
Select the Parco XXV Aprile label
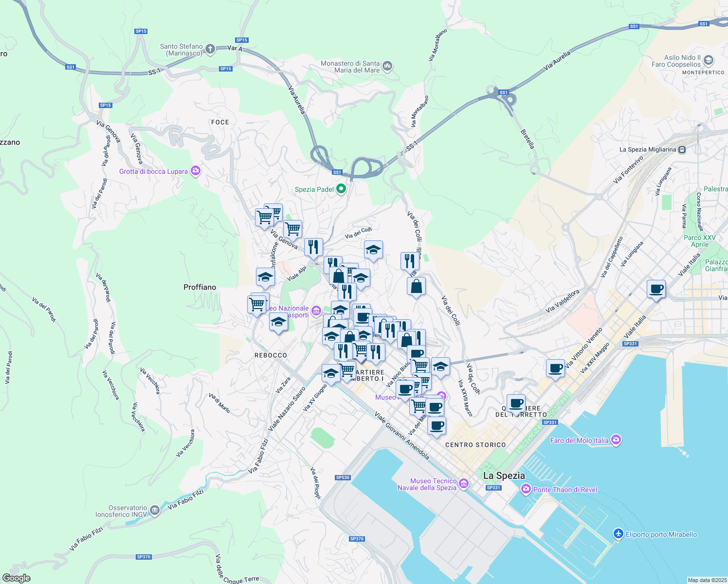699,241
